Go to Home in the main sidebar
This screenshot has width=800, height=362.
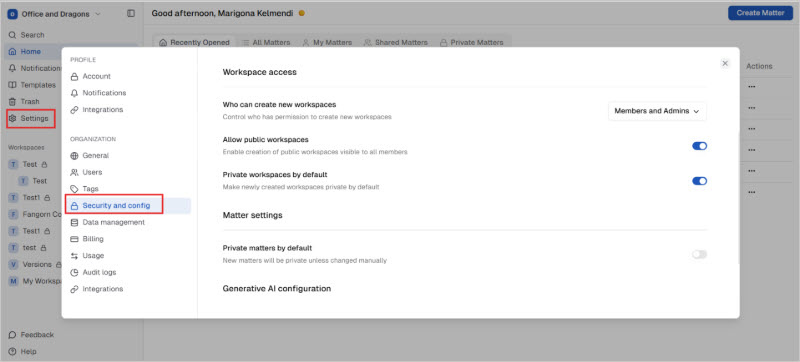click(31, 51)
